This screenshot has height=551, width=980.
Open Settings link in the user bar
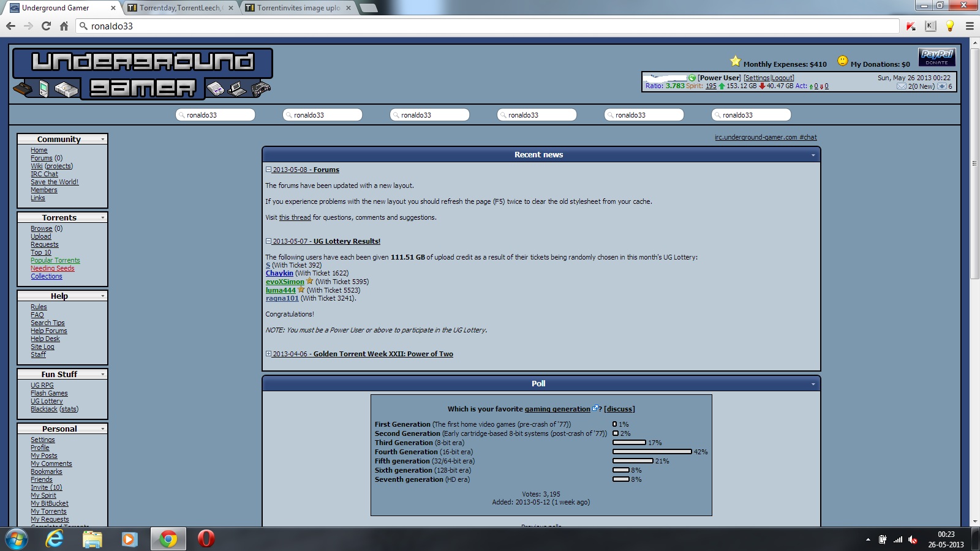(758, 78)
